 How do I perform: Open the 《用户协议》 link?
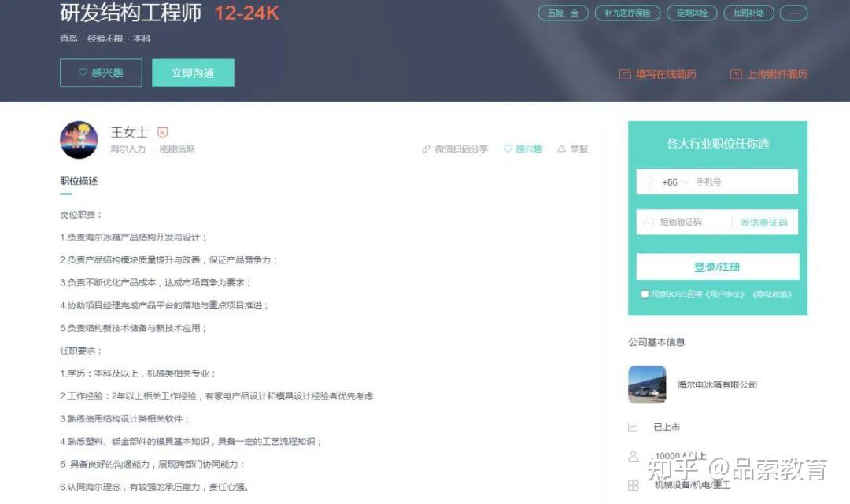pos(725,294)
